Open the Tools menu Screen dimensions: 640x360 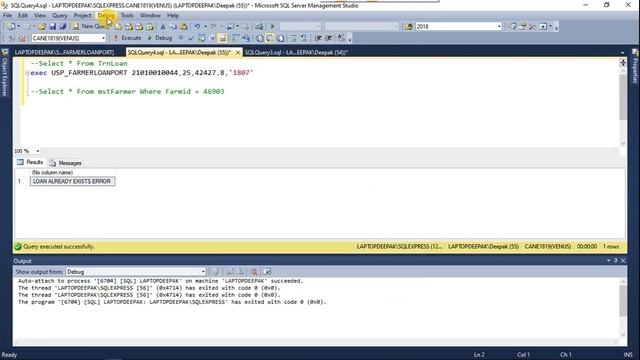(x=127, y=16)
